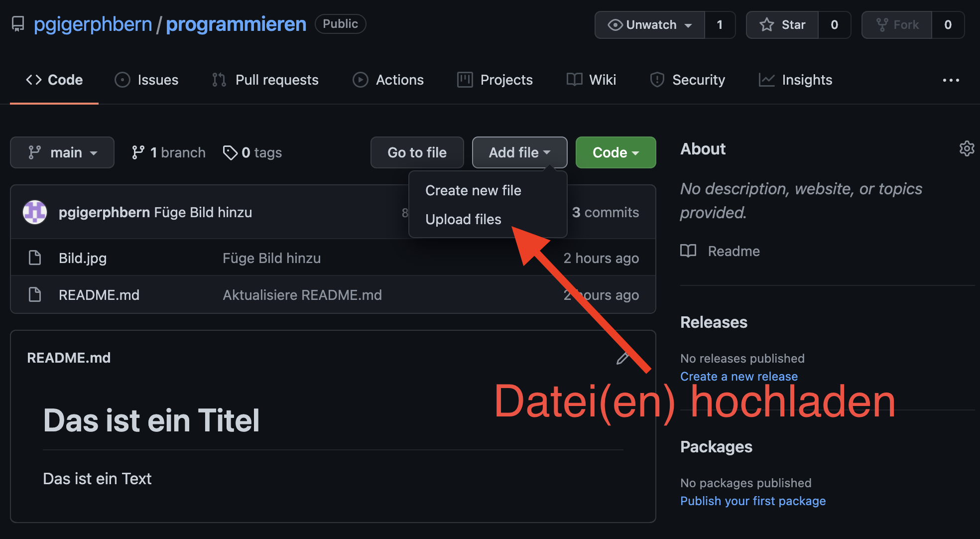The image size is (980, 539).
Task: Click the About section settings gear icon
Action: (966, 148)
